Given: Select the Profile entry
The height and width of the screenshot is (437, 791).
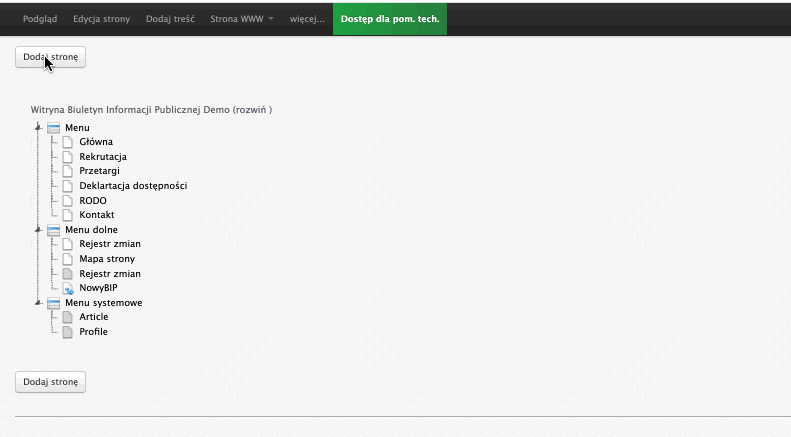Looking at the screenshot, I should tap(93, 332).
